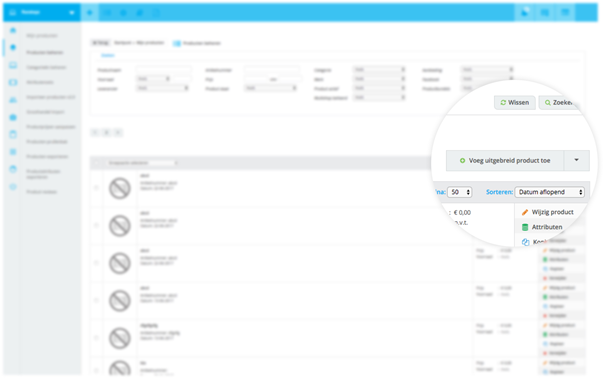The image size is (604, 378).
Task: Toggle the select-all checkbox in the list header
Action: point(96,163)
